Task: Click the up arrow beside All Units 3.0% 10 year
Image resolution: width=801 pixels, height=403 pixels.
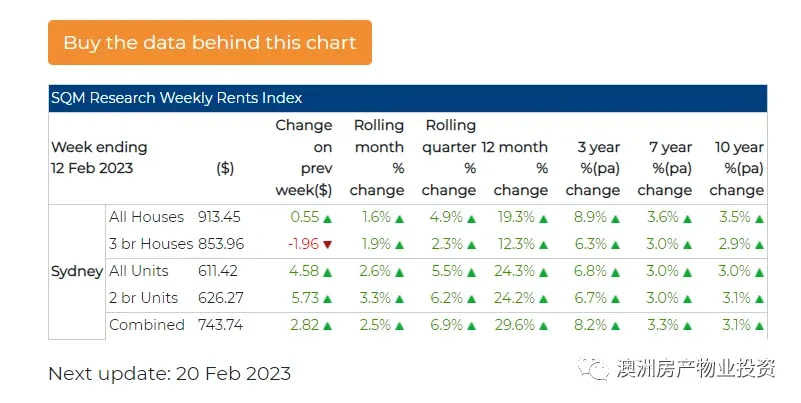Action: point(760,272)
